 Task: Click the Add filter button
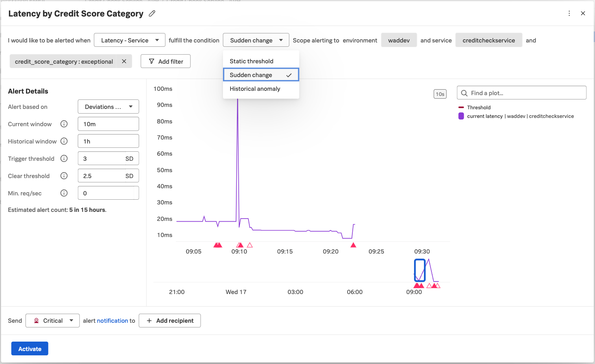(x=166, y=62)
